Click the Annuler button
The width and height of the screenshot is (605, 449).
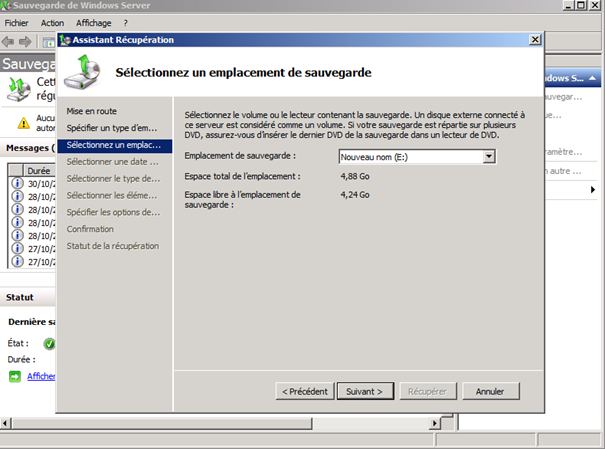pos(491,392)
